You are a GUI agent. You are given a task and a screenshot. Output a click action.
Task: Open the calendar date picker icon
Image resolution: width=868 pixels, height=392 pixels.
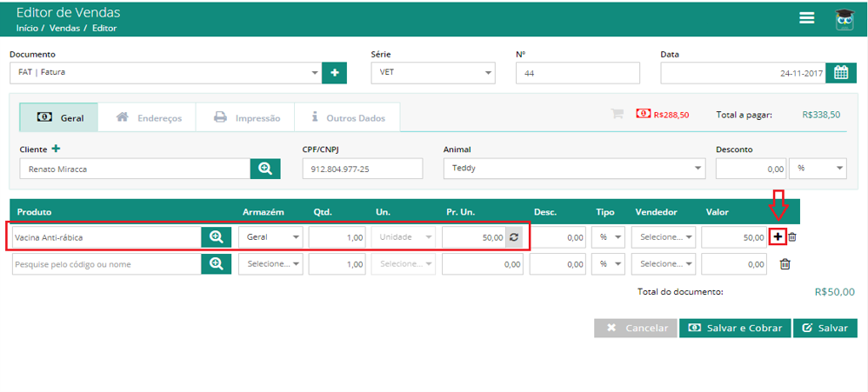[x=841, y=73]
